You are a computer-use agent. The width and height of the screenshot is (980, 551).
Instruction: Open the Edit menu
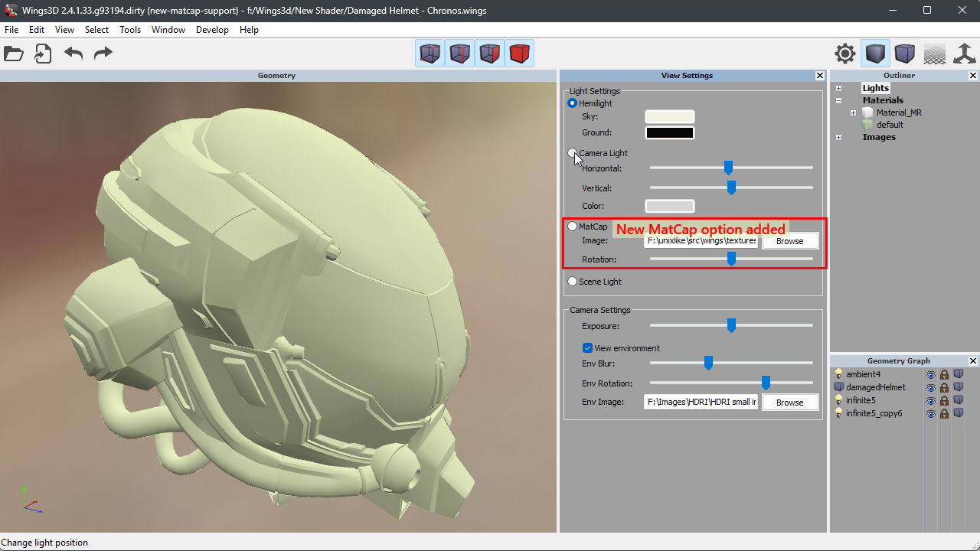pos(37,30)
